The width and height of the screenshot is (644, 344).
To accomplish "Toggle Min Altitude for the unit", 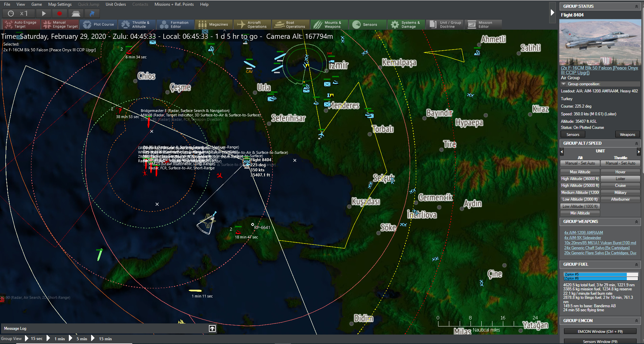I will coord(580,213).
